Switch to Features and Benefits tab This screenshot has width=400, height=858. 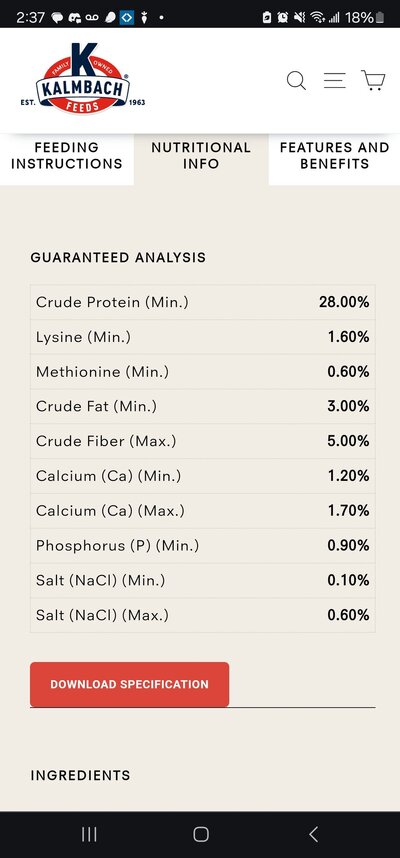point(334,156)
